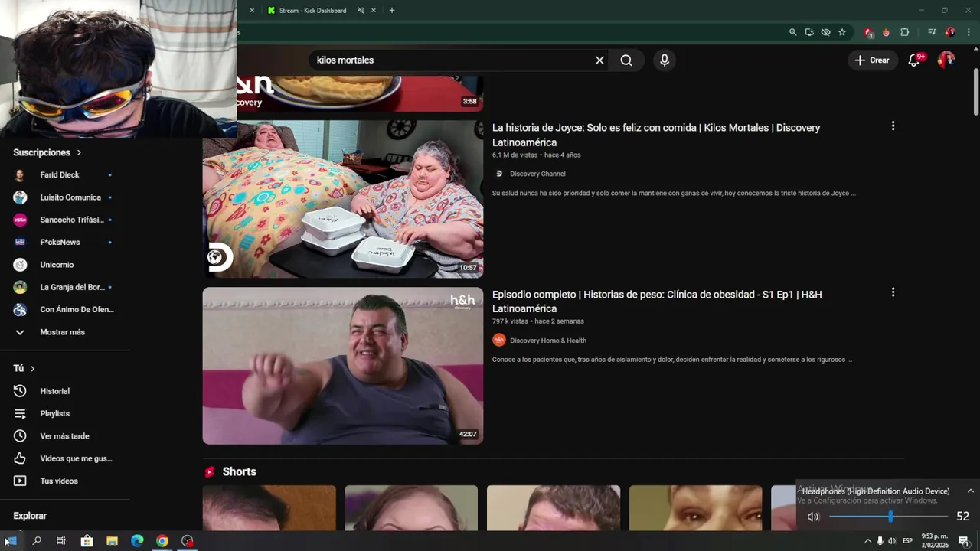
Task: Expand audio device list chevron in flyout
Action: 970,491
